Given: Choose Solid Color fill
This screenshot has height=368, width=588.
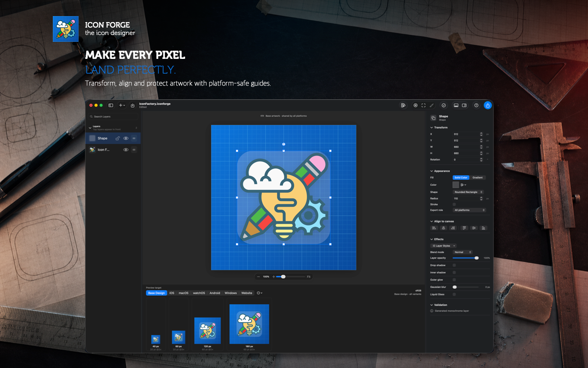Looking at the screenshot, I should (461, 178).
